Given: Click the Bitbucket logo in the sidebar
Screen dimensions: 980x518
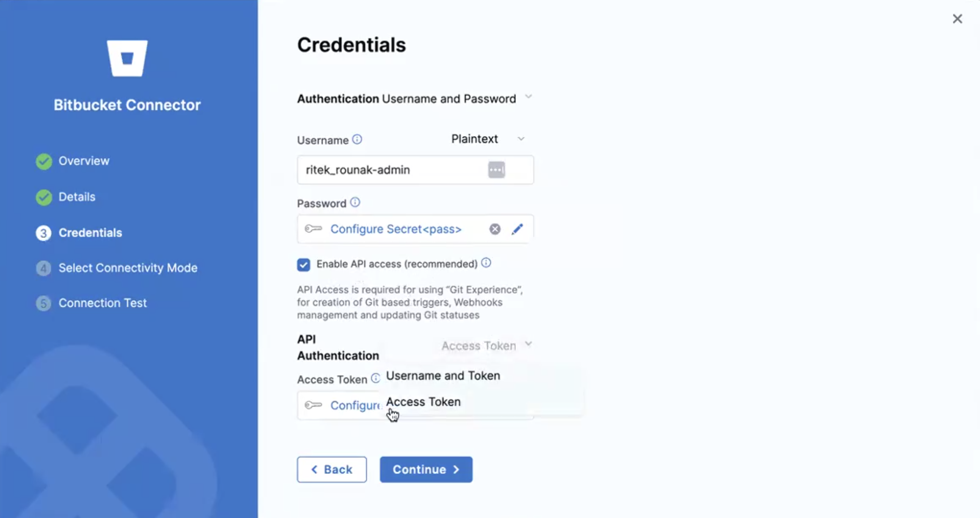Looking at the screenshot, I should (127, 59).
